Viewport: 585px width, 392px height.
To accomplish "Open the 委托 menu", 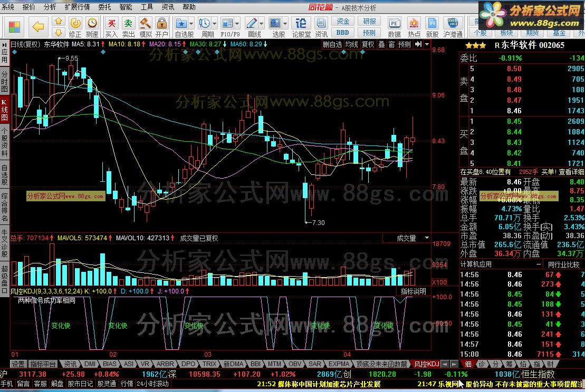I will (104, 7).
